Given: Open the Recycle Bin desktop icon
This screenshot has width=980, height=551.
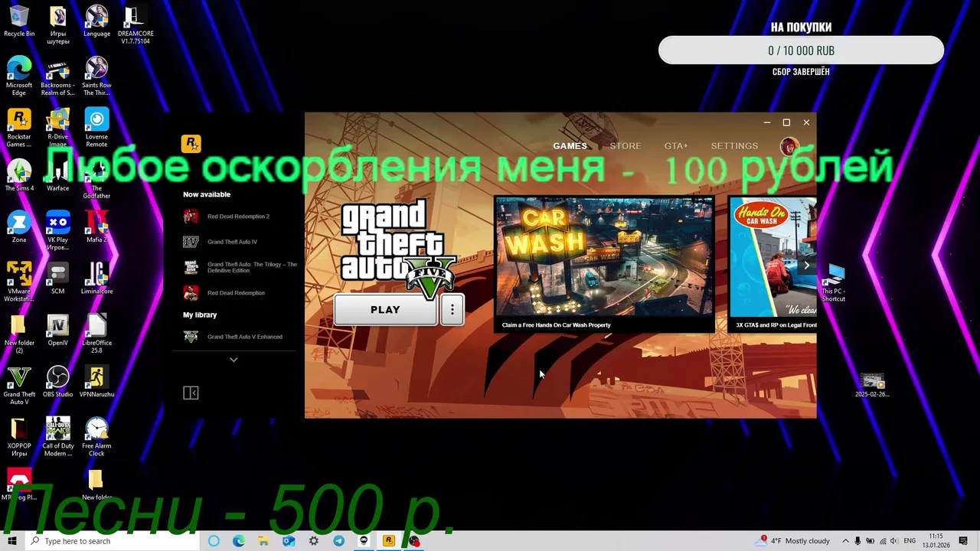Looking at the screenshot, I should tap(19, 21).
